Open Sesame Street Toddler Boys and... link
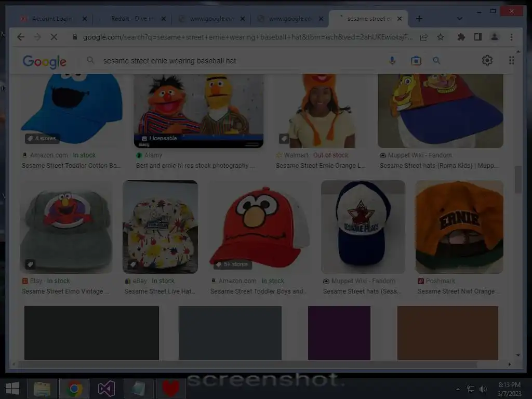The width and height of the screenshot is (532, 399). [x=259, y=291]
